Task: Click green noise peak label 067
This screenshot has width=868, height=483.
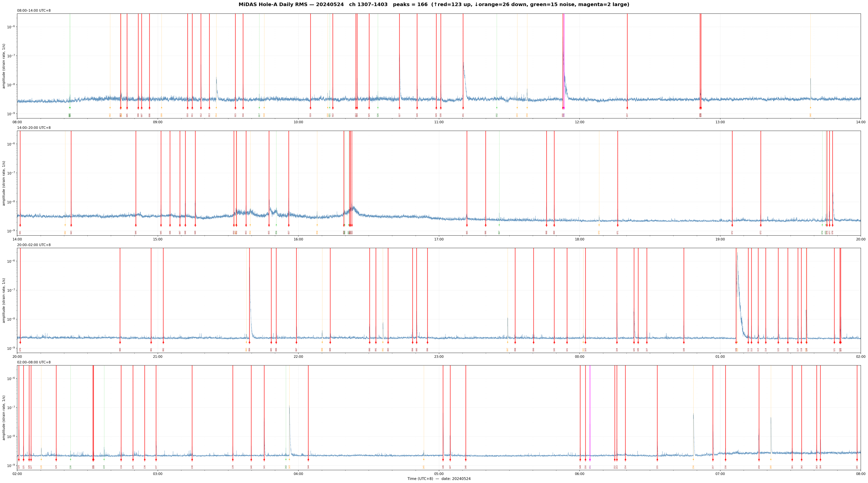Action: [x=499, y=232]
